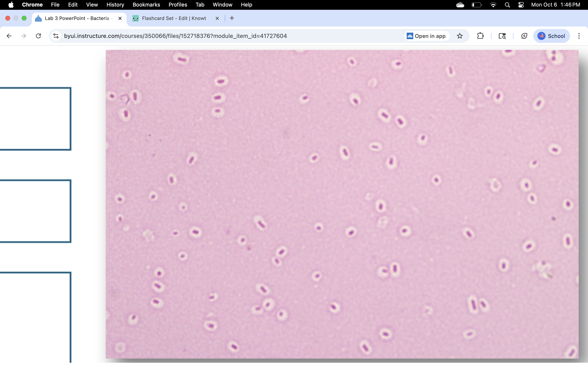Click the Spotlight search icon

pyautogui.click(x=507, y=5)
